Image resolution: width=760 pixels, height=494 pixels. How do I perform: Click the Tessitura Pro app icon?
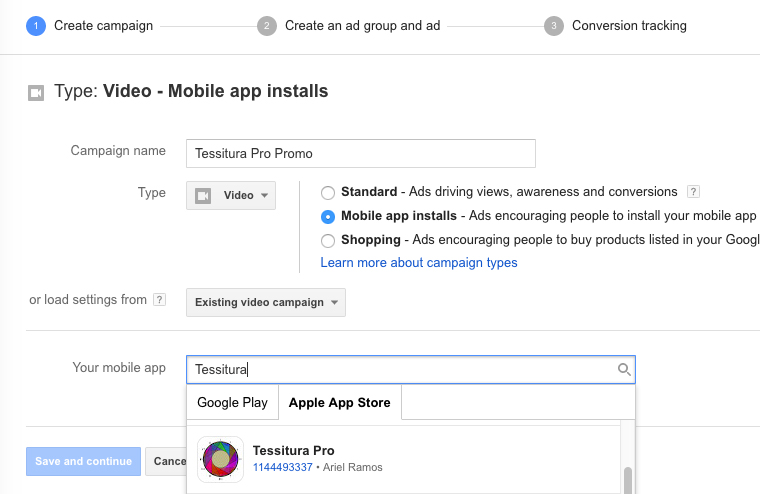coord(220,460)
